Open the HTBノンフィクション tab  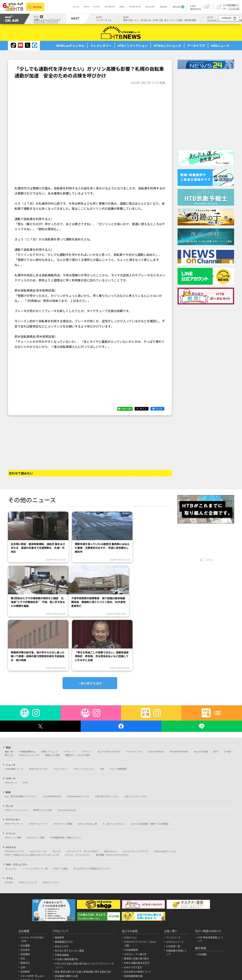point(133,46)
